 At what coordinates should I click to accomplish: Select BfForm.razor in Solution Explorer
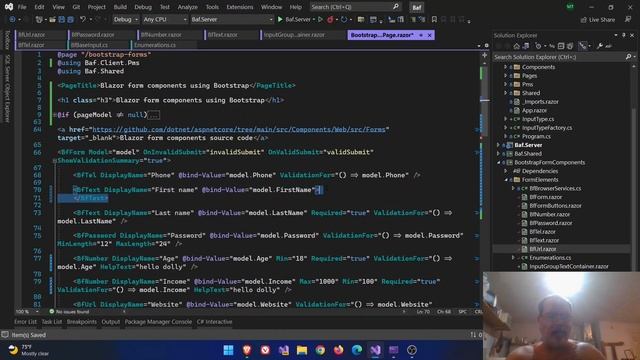point(545,197)
